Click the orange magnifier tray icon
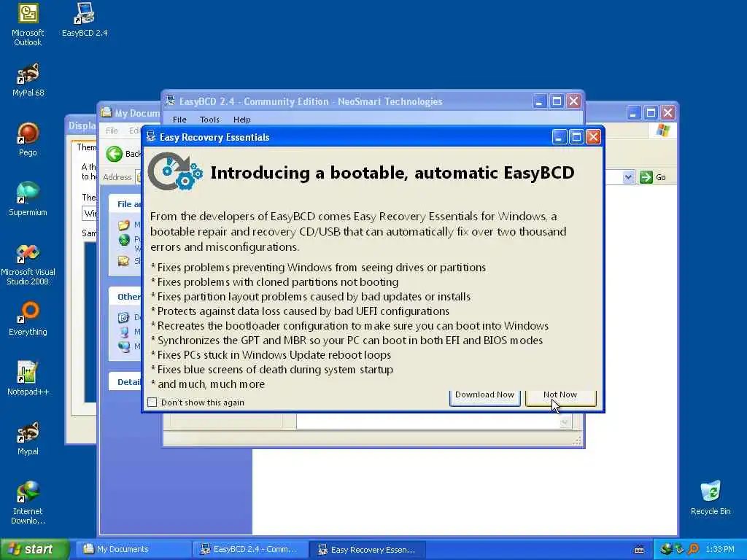Viewport: 747px width, 560px height. click(x=694, y=549)
